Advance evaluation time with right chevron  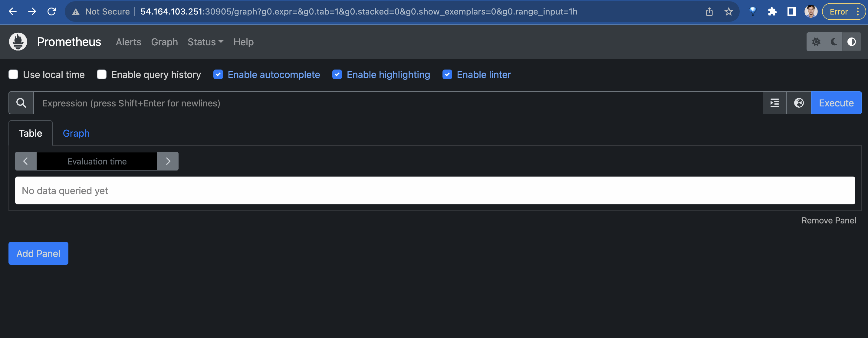(168, 161)
